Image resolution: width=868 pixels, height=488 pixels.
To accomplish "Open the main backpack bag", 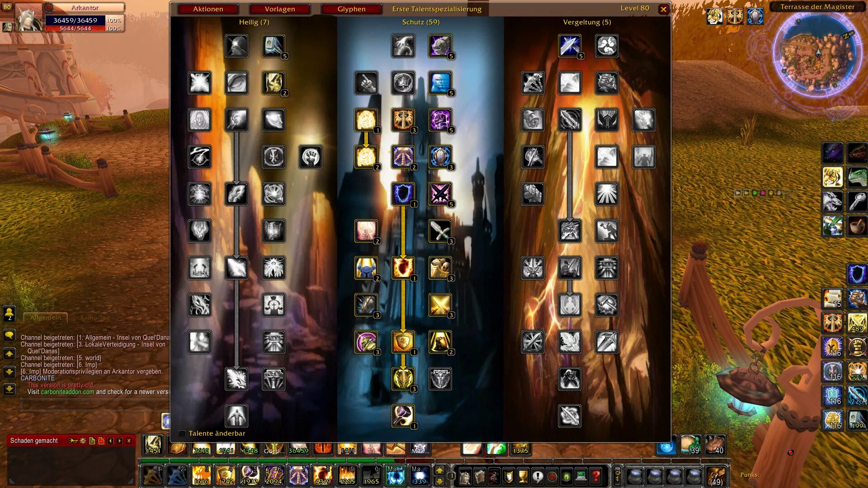I will [716, 476].
